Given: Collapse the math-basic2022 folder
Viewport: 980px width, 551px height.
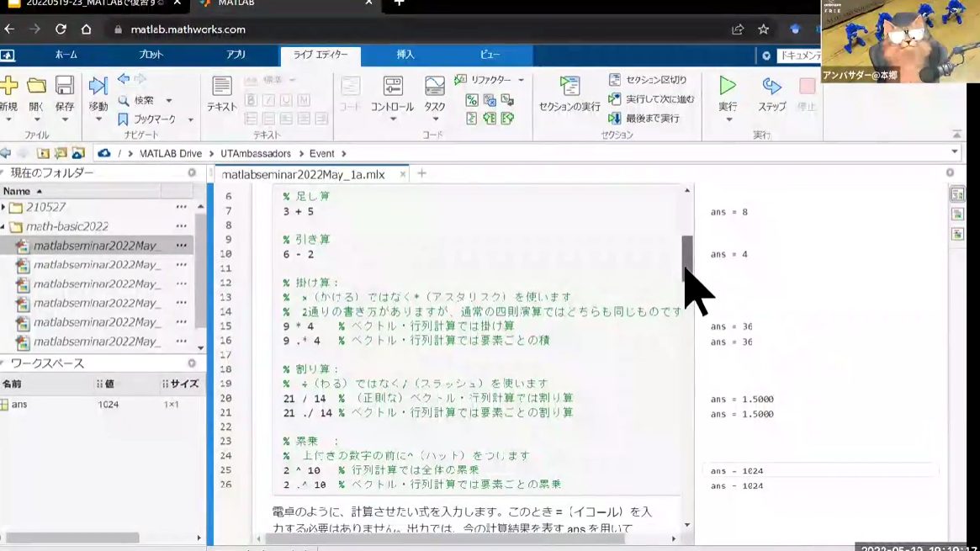Looking at the screenshot, I should click(x=3, y=227).
